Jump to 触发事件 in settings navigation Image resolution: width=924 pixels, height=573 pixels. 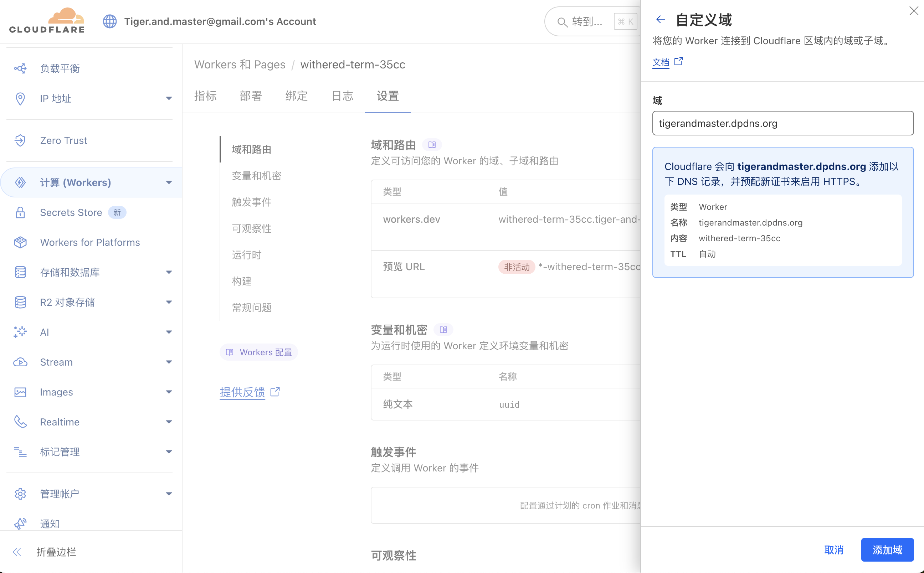coord(252,202)
